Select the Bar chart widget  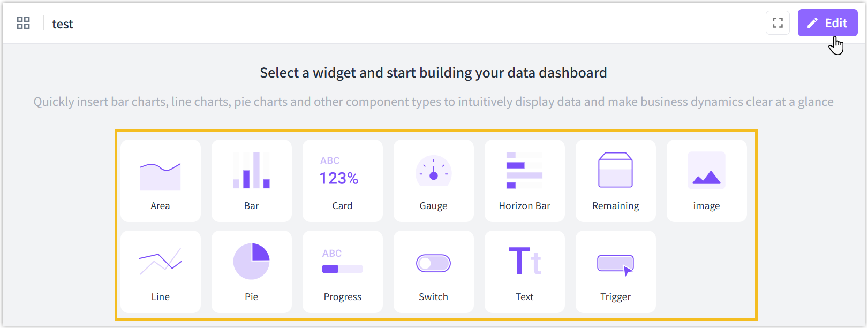pos(251,180)
